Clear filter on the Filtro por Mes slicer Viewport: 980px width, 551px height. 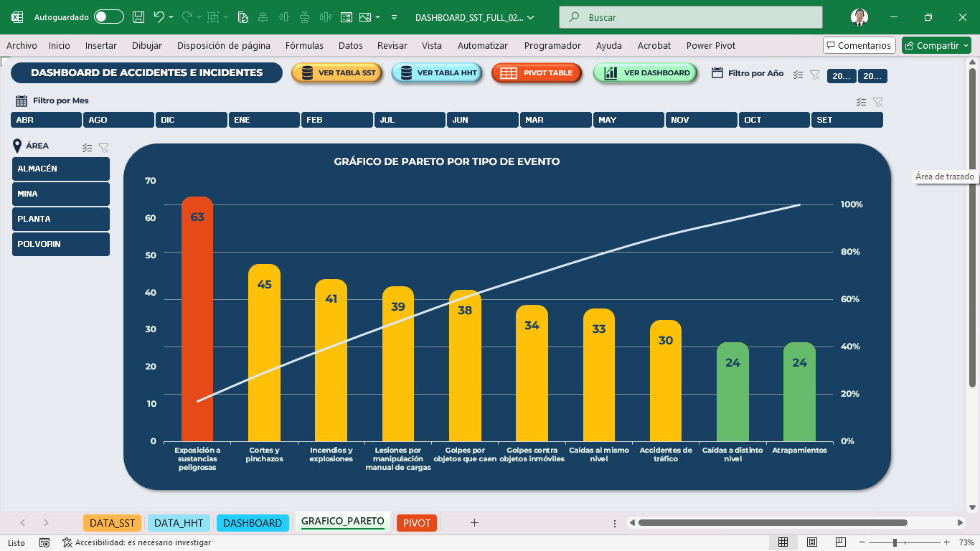pos(877,102)
